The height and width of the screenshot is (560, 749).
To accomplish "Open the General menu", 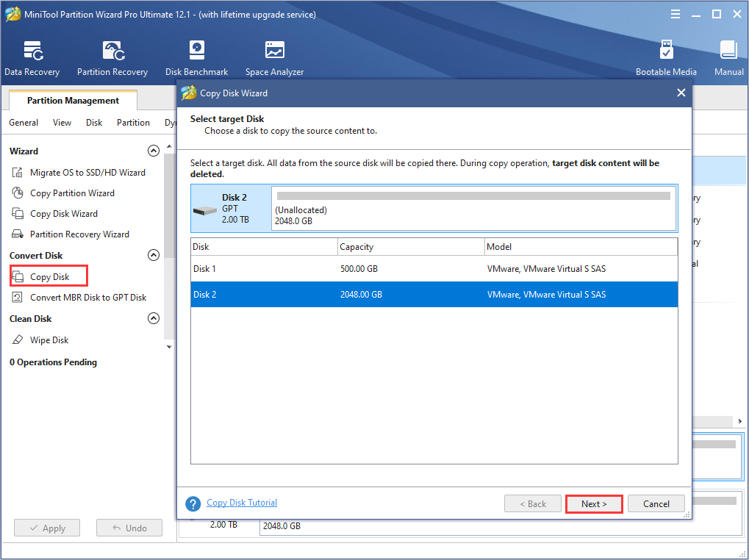I will tap(24, 123).
